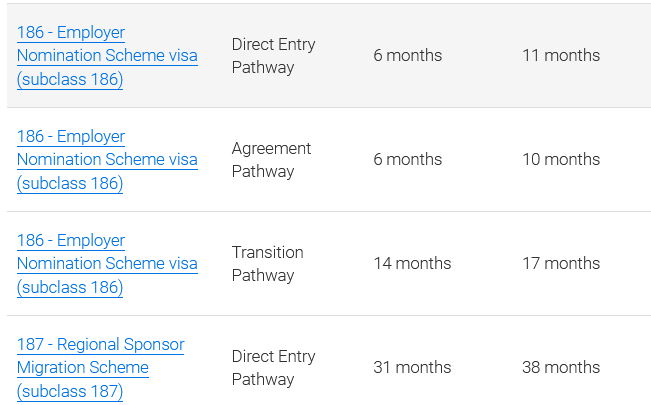651x405 pixels.
Task: Click the Direct Entry Pathway cell for subclass 187
Action: (273, 368)
